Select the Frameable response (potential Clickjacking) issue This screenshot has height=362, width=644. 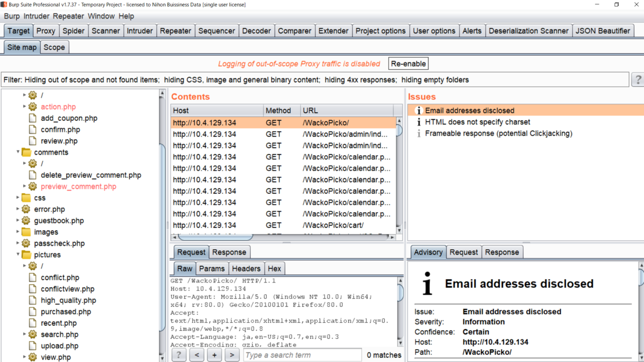[499, 133]
